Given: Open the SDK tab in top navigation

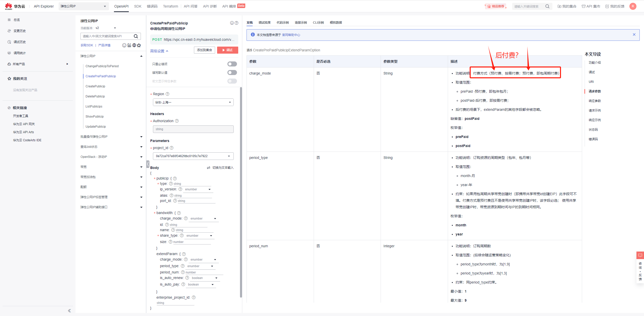Looking at the screenshot, I should [138, 6].
